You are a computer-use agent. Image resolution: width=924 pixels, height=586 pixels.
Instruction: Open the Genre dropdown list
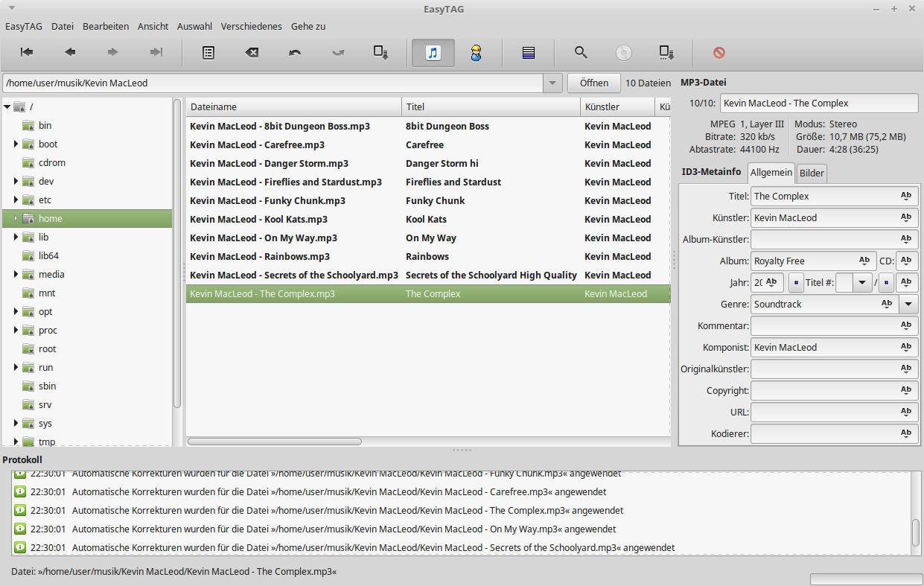click(x=909, y=304)
